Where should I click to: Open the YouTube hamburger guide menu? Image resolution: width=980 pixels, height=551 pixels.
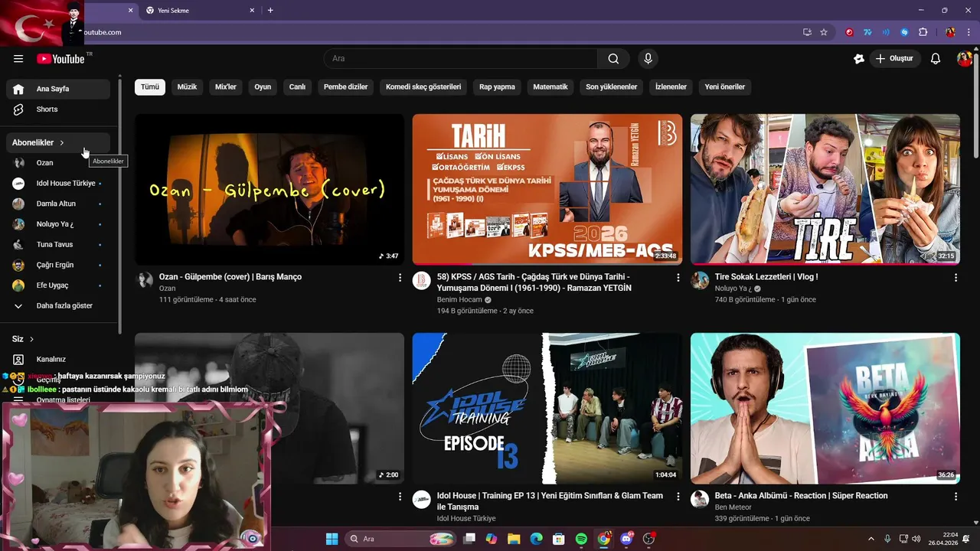[x=18, y=59]
